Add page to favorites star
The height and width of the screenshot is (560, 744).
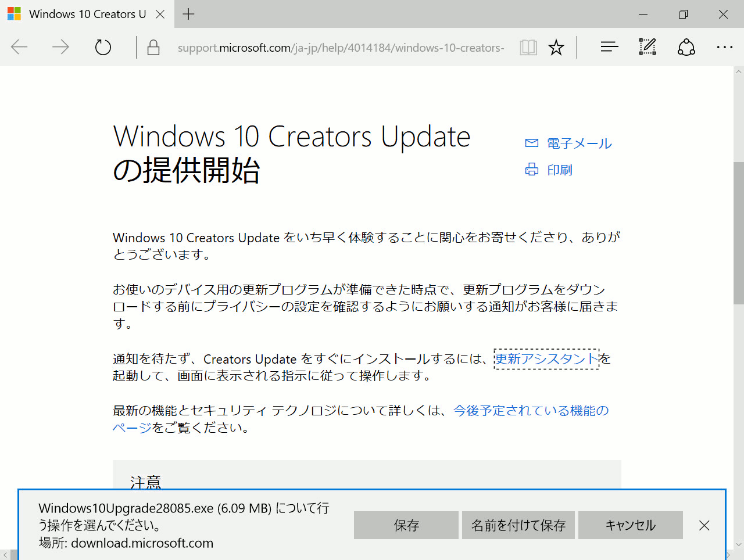pyautogui.click(x=556, y=48)
